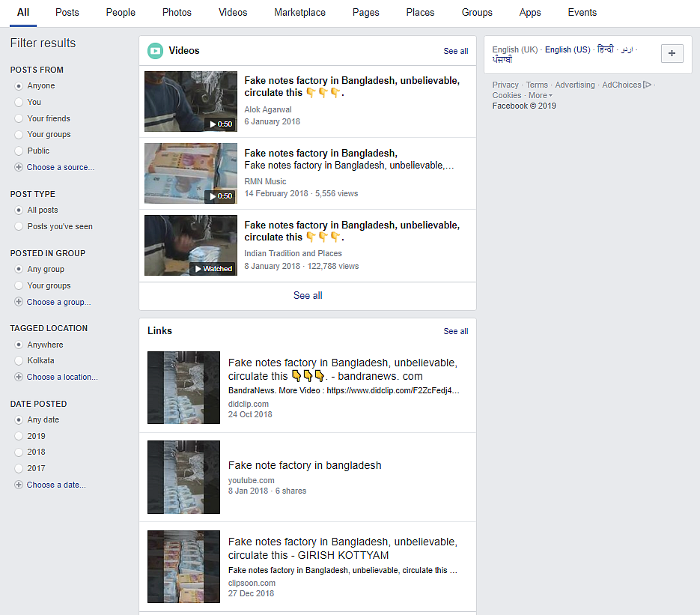Select Your groups under Posts From
Image resolution: width=700 pixels, height=615 pixels.
[19, 134]
